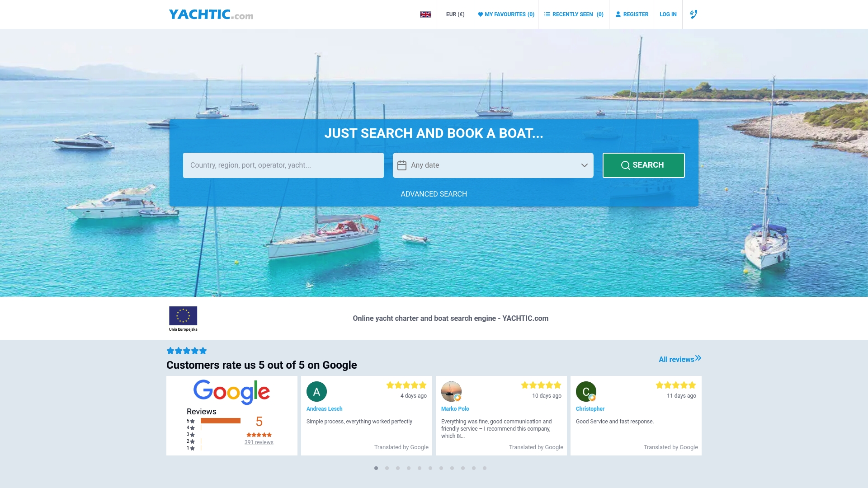Click '10 days ago' timestamp
Viewport: 868px width, 488px height.
[x=547, y=396]
